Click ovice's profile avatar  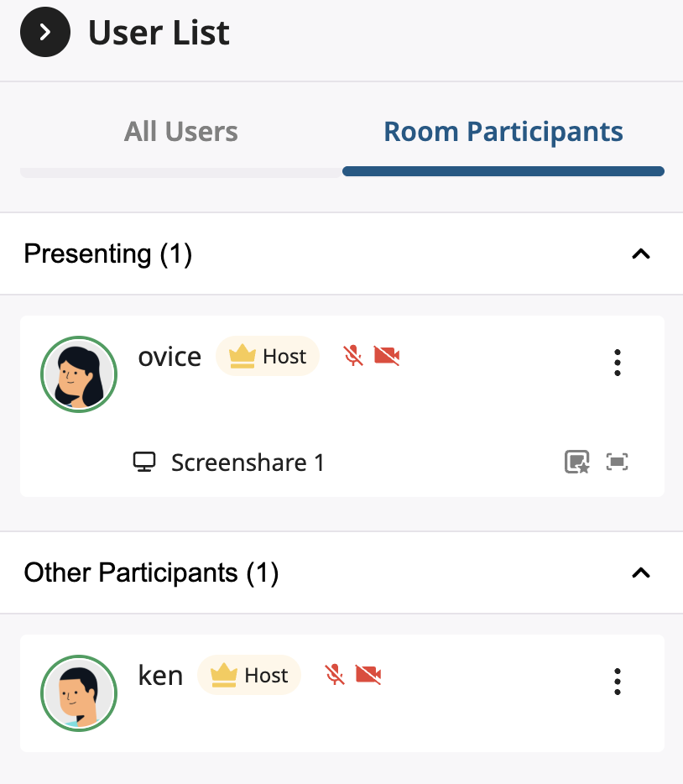(79, 375)
